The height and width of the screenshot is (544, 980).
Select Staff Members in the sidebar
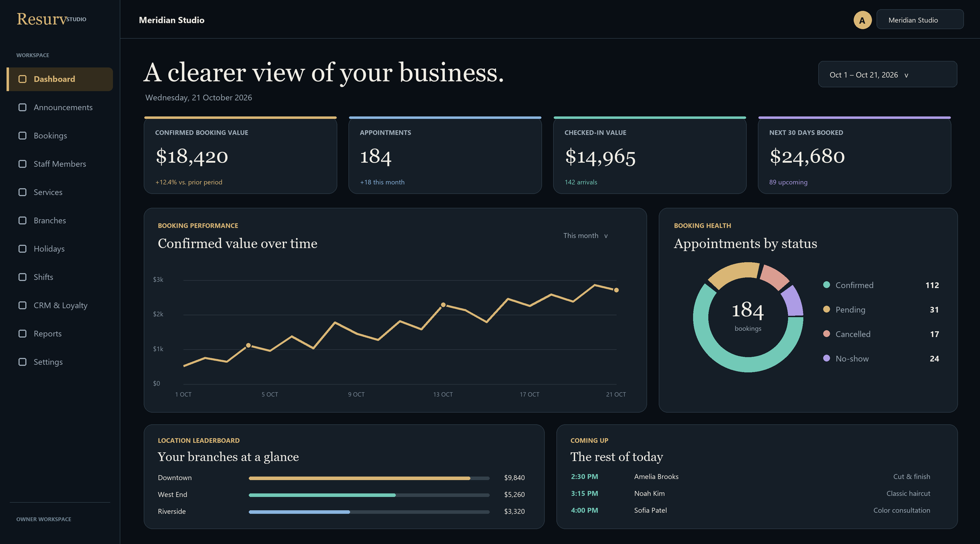pos(60,164)
